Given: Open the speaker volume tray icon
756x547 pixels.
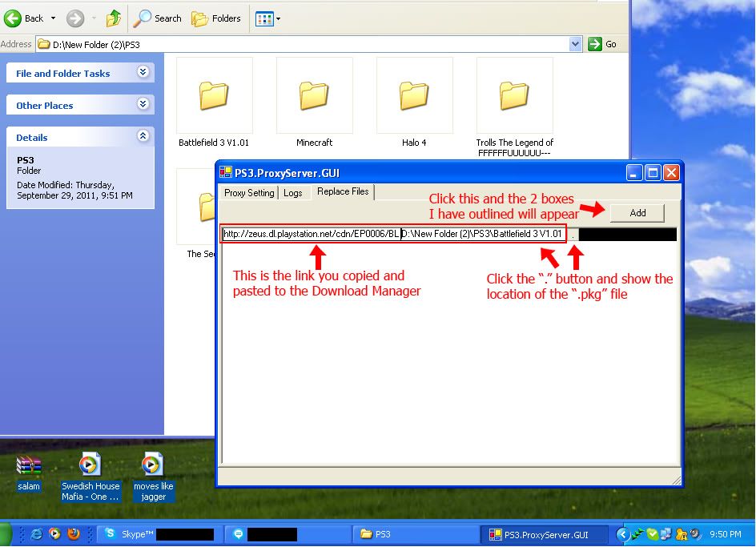Looking at the screenshot, I should click(x=695, y=534).
